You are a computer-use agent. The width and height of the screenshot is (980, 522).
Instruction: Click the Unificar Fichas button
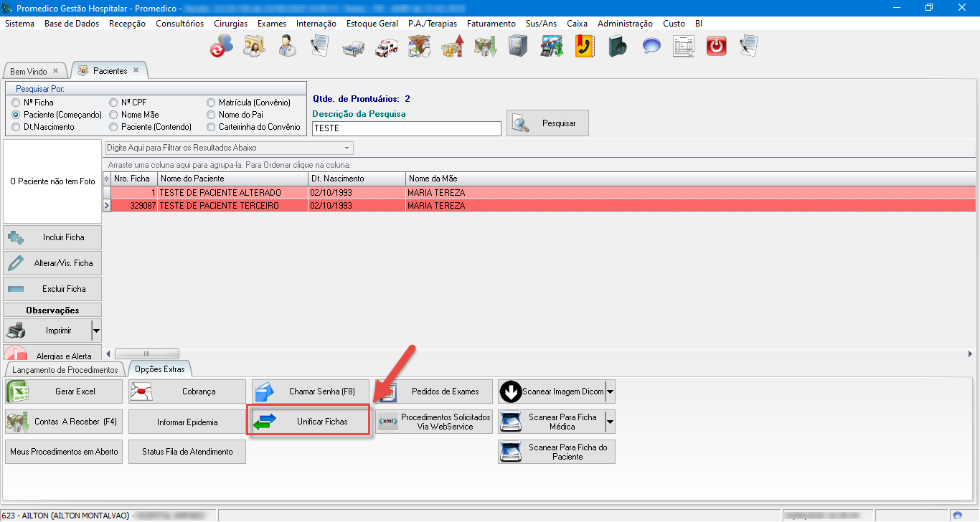pyautogui.click(x=309, y=422)
